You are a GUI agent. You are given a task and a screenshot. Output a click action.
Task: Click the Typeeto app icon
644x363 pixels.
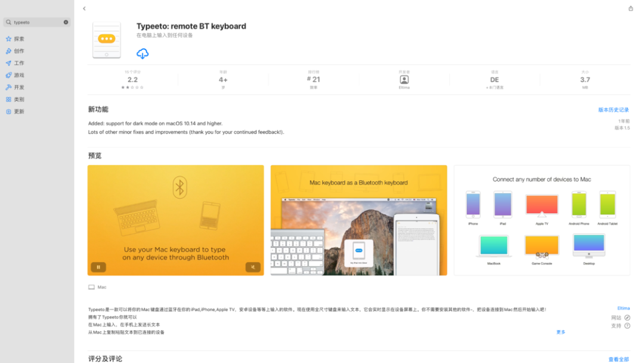point(107,40)
